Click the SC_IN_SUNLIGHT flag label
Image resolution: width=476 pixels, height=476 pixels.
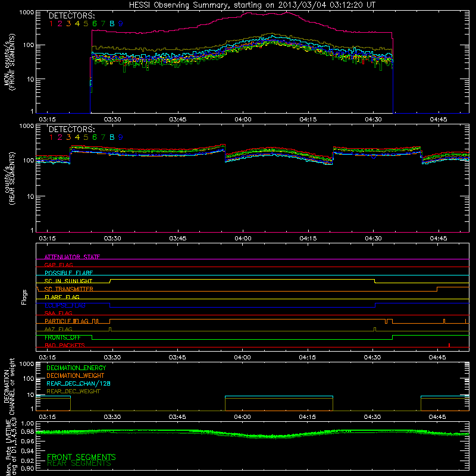click(x=68, y=281)
